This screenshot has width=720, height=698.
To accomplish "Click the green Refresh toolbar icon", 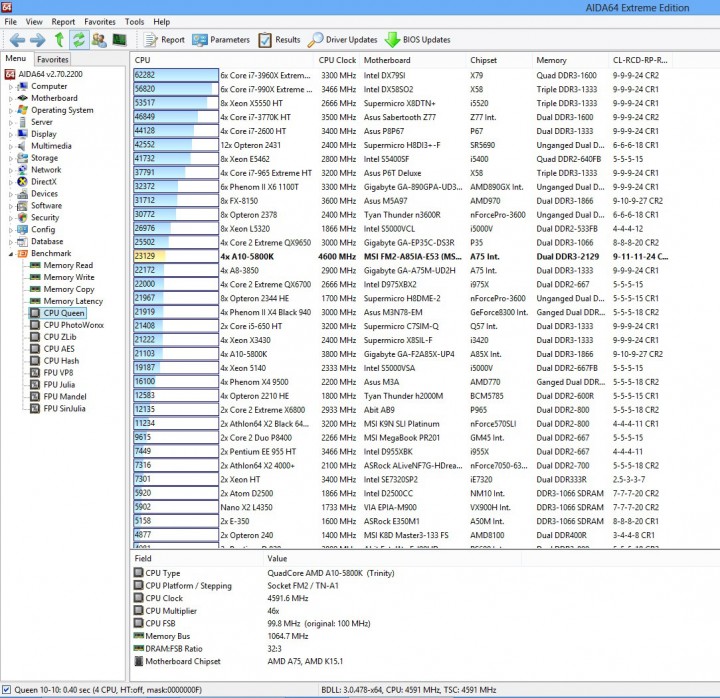I will 79,40.
